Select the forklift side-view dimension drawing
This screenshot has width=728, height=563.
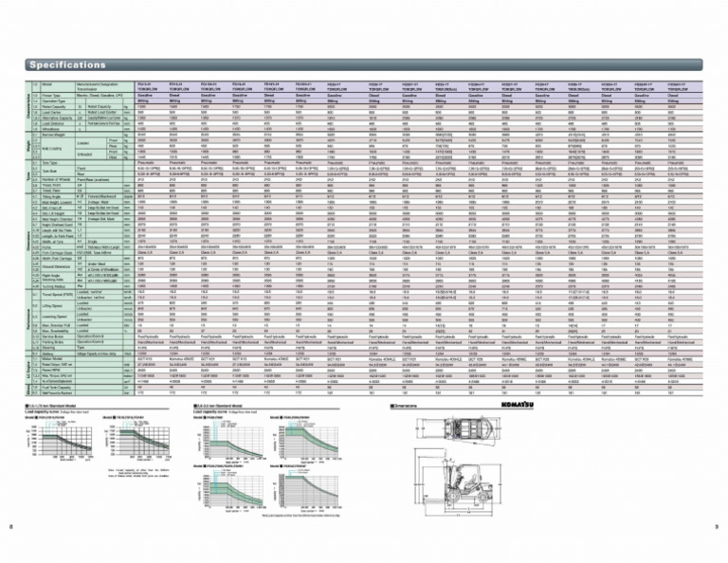[458, 482]
